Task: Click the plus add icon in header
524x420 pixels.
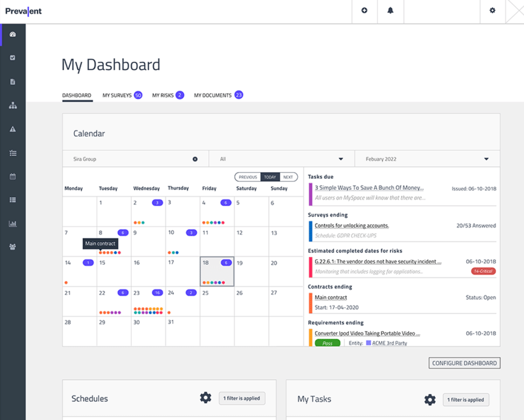Action: pyautogui.click(x=364, y=10)
